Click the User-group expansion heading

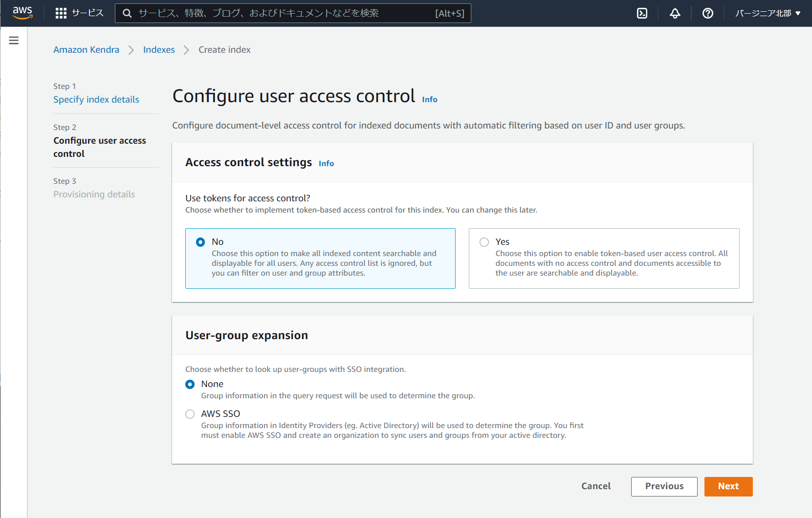[246, 335]
